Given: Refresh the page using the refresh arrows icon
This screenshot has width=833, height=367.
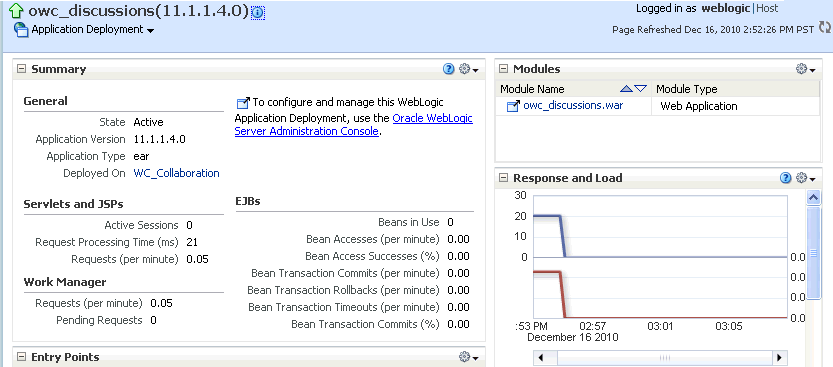Looking at the screenshot, I should [824, 28].
